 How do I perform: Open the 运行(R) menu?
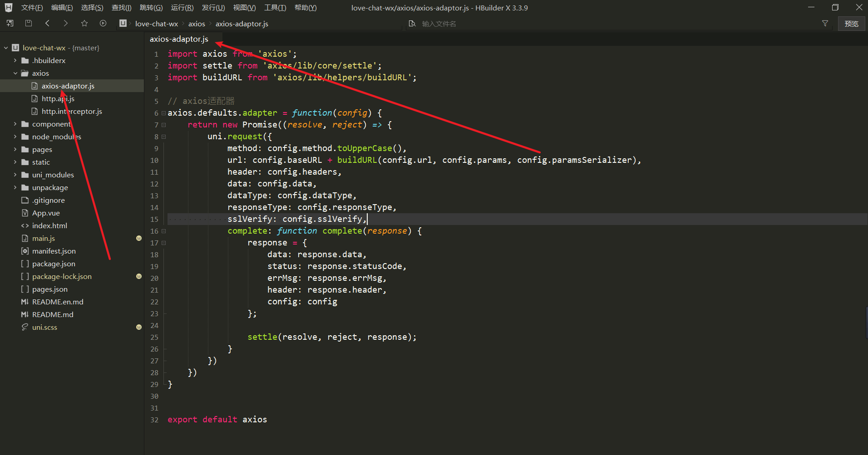(182, 8)
